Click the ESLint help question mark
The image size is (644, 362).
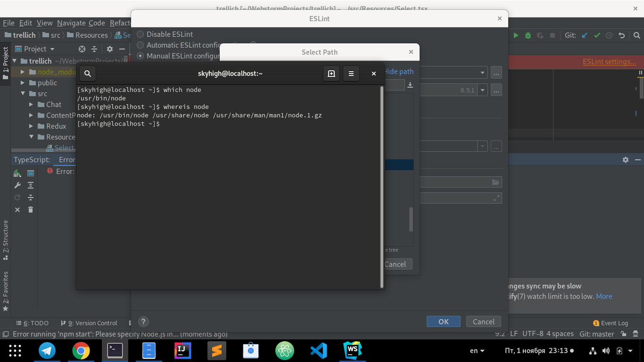point(143,321)
